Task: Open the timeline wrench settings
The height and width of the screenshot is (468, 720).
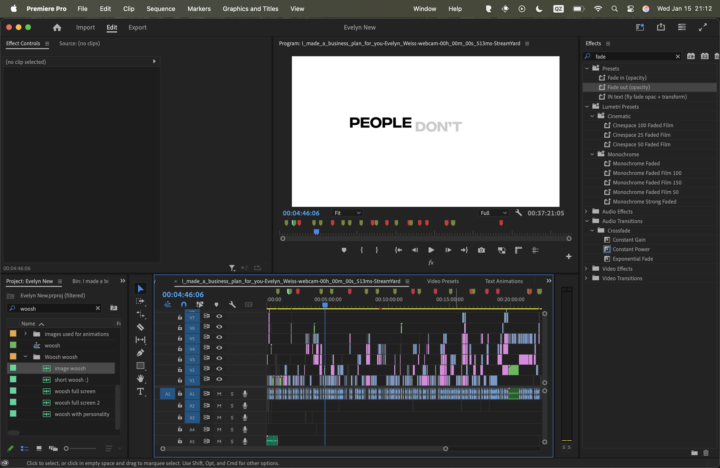Action: 232,305
